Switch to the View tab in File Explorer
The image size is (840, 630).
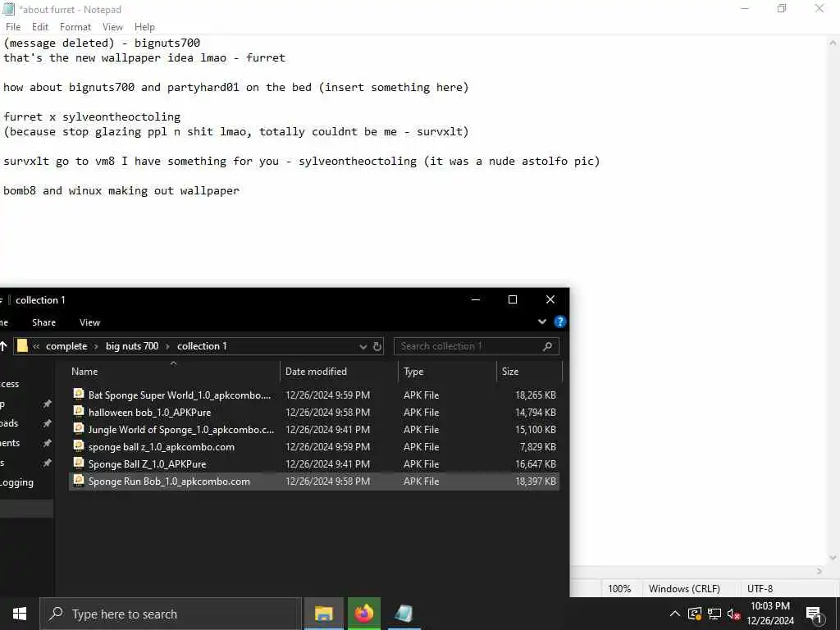coord(89,322)
